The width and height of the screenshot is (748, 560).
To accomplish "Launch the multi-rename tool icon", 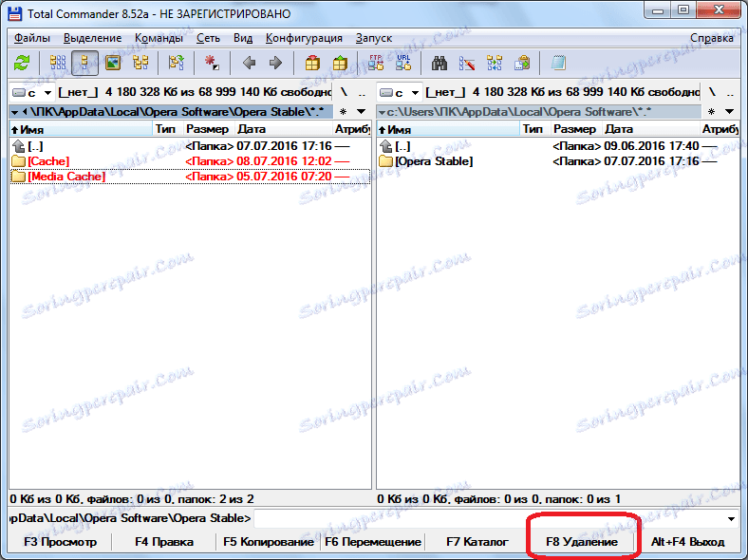I will (x=466, y=63).
